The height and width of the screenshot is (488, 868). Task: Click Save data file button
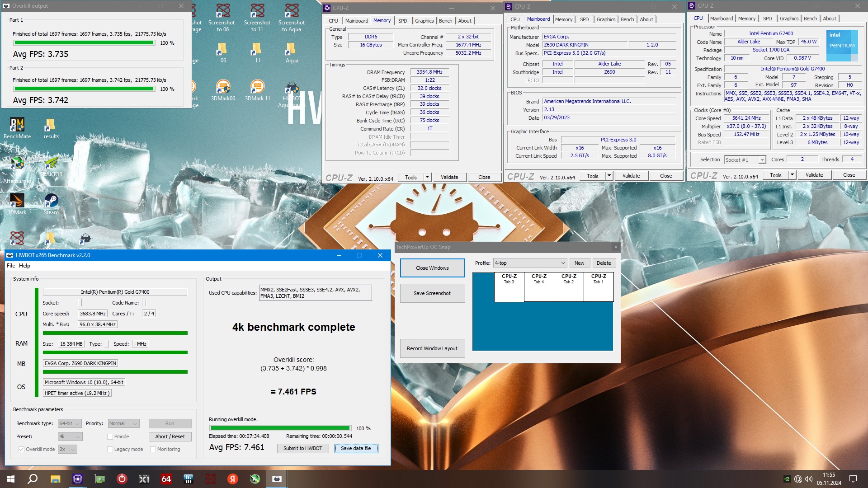click(x=356, y=448)
